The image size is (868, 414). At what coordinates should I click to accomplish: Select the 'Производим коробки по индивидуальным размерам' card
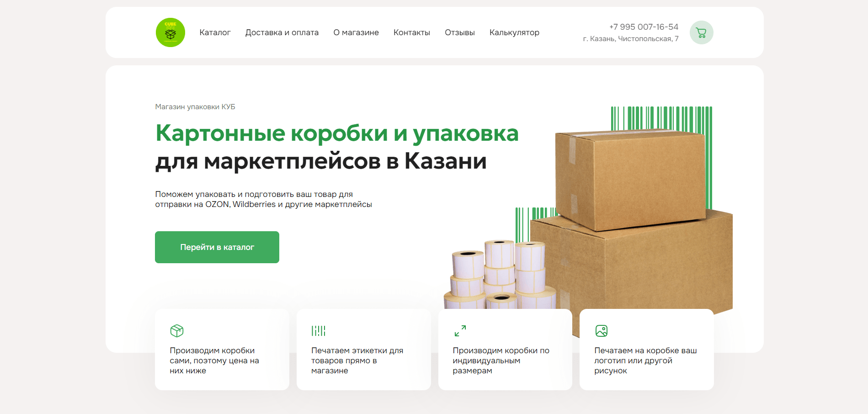505,350
